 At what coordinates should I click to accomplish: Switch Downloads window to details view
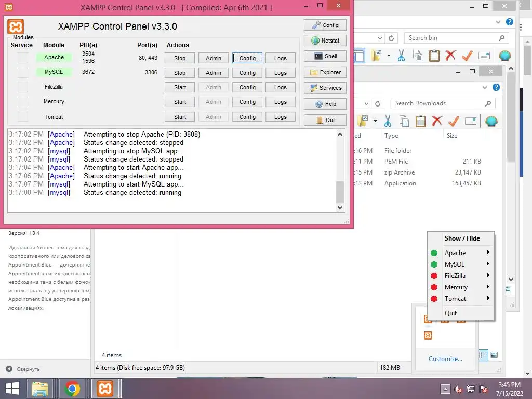click(484, 355)
